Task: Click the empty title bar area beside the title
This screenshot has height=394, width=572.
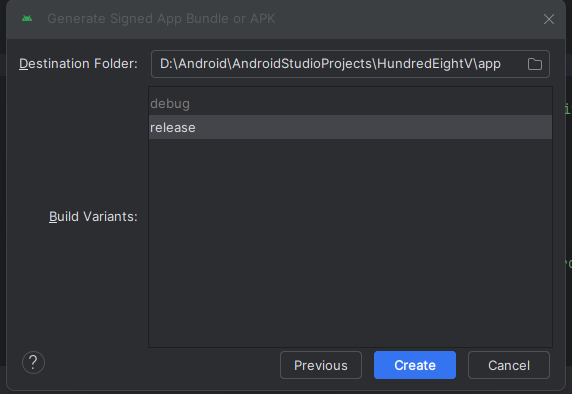Action: [x=407, y=19]
